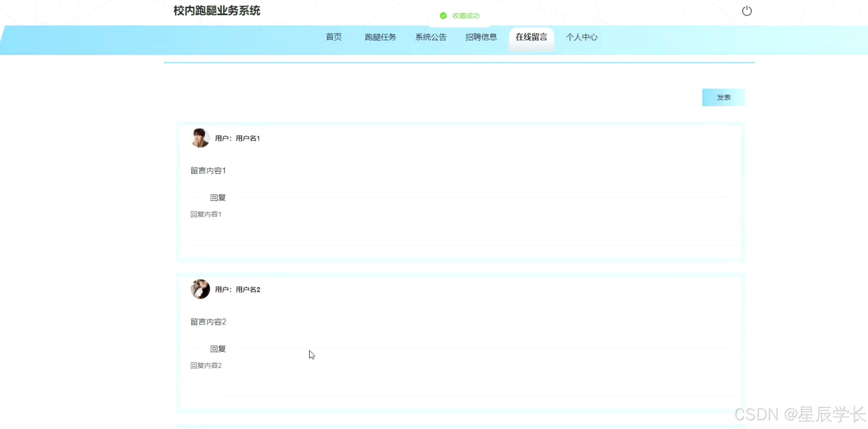Click the username 用户名2 label
Image resolution: width=868 pixels, height=429 pixels.
click(x=247, y=289)
